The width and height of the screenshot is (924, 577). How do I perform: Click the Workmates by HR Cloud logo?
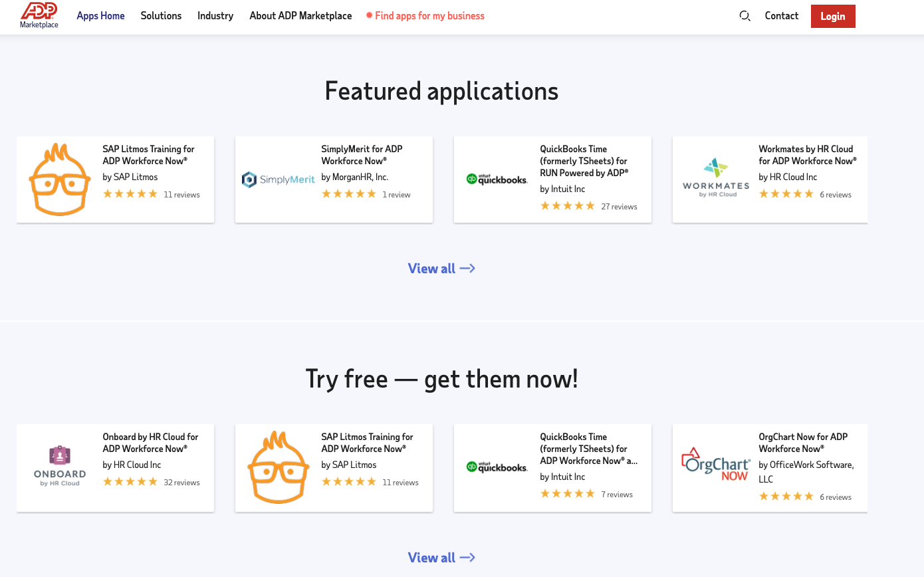point(716,178)
